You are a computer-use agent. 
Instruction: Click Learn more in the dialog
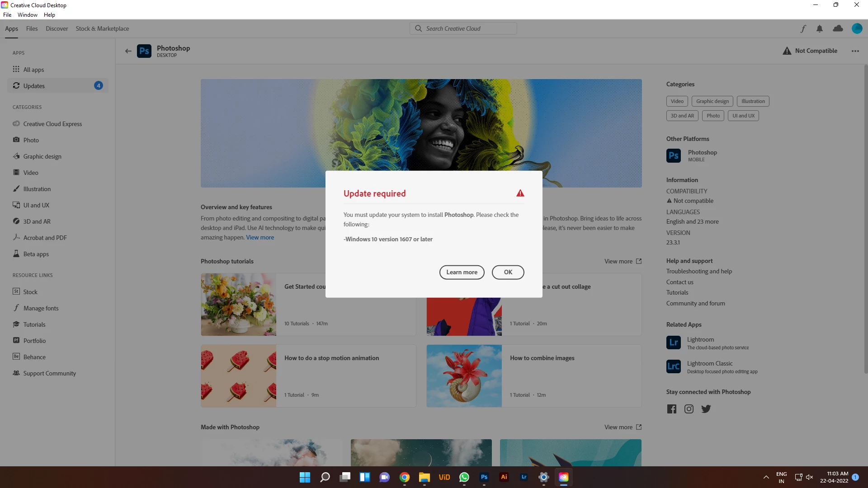[462, 272]
